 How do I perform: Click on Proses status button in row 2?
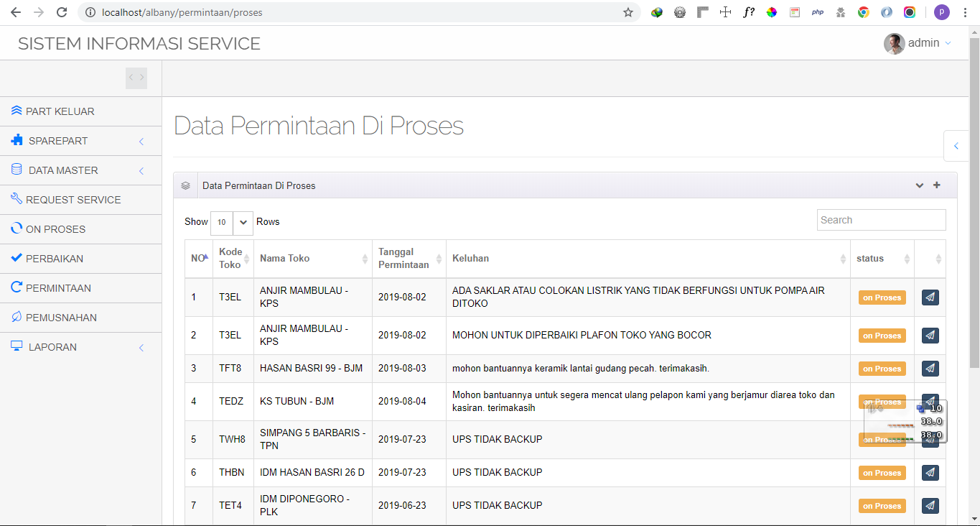point(882,336)
